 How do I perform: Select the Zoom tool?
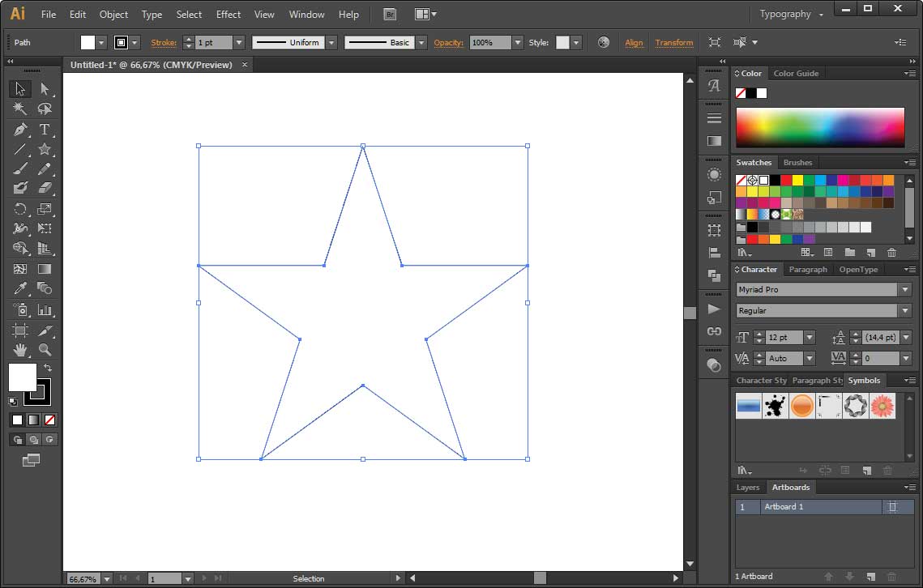tap(44, 350)
